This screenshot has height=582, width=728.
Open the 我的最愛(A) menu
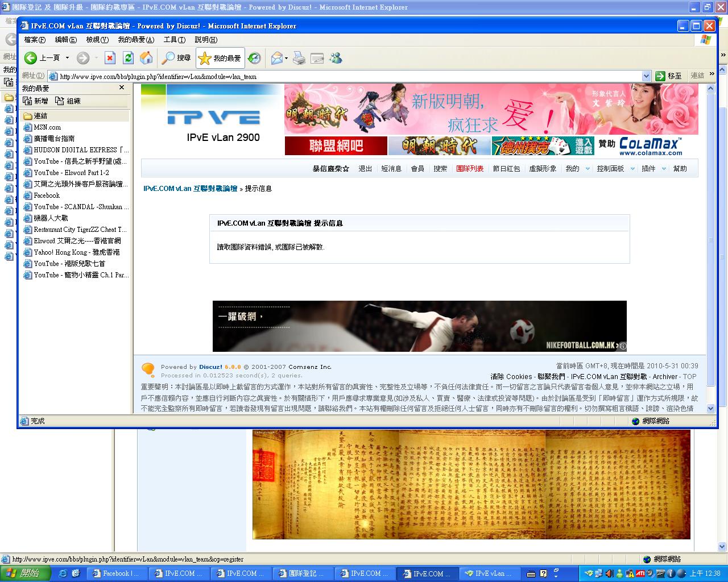tap(136, 40)
